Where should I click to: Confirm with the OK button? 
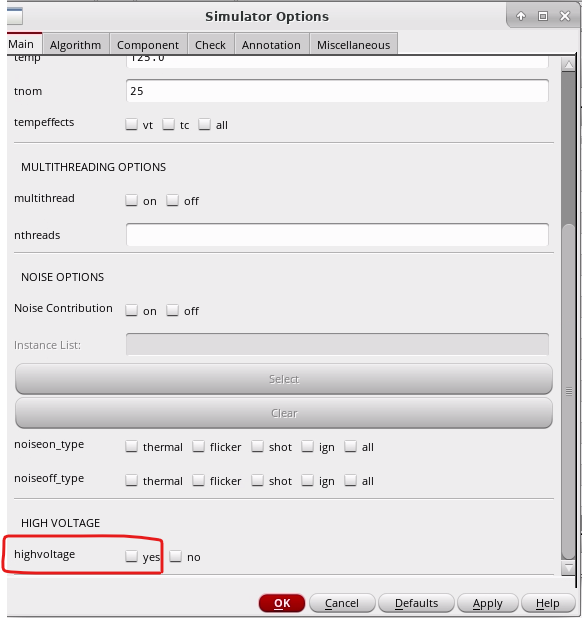click(x=282, y=603)
